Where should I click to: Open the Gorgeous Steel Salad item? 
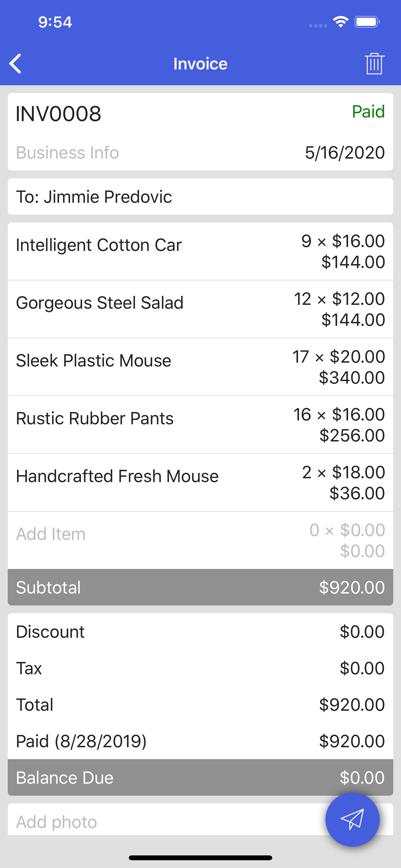(x=200, y=309)
